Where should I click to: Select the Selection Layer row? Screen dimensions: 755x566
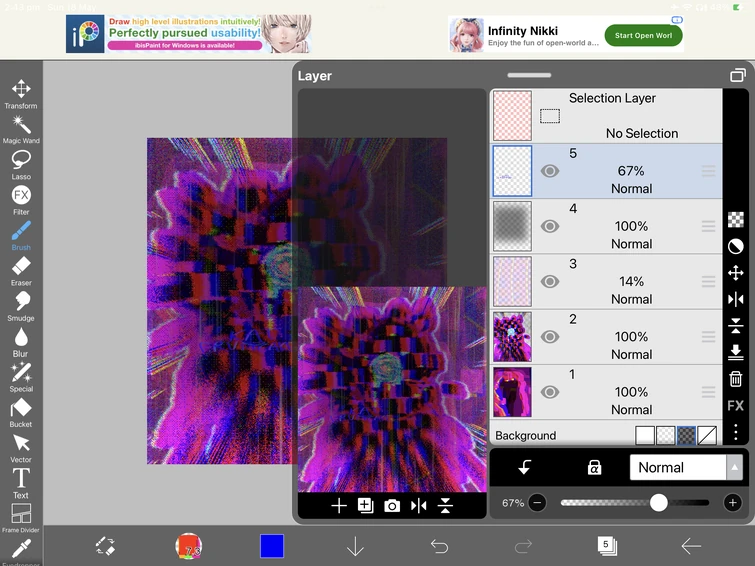pyautogui.click(x=605, y=115)
